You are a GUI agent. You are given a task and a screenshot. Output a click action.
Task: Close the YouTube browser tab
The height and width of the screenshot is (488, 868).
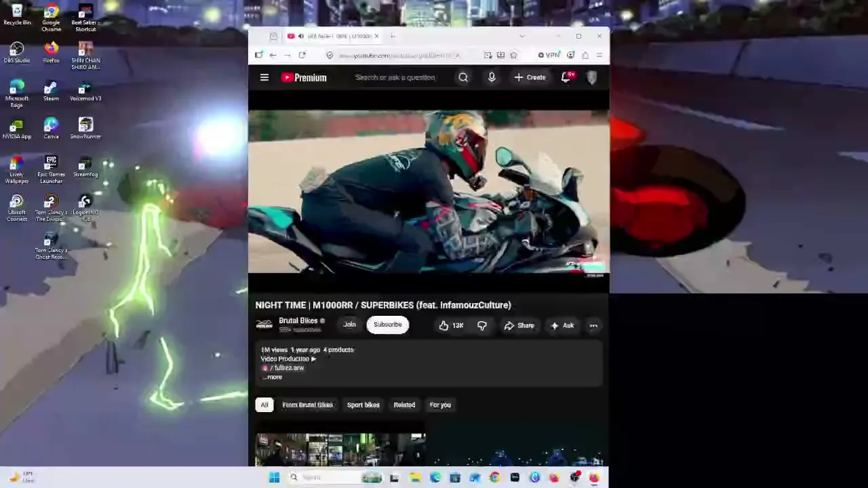[x=376, y=36]
